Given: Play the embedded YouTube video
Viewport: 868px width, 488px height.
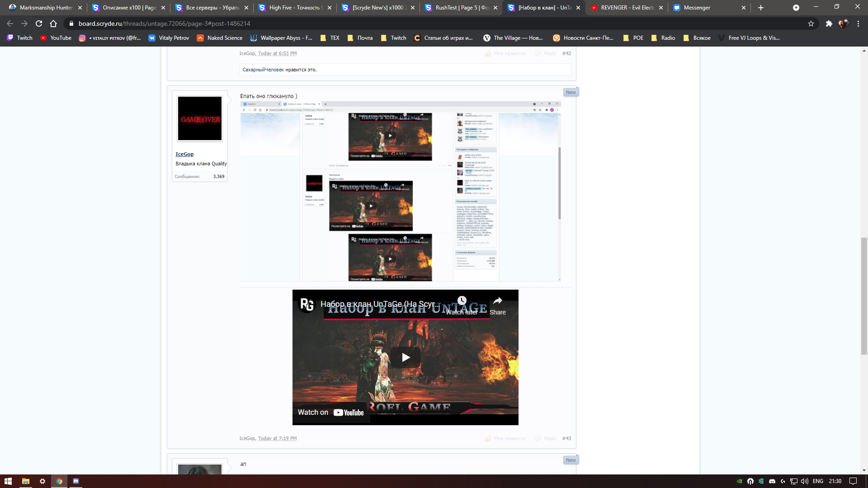Looking at the screenshot, I should point(406,357).
